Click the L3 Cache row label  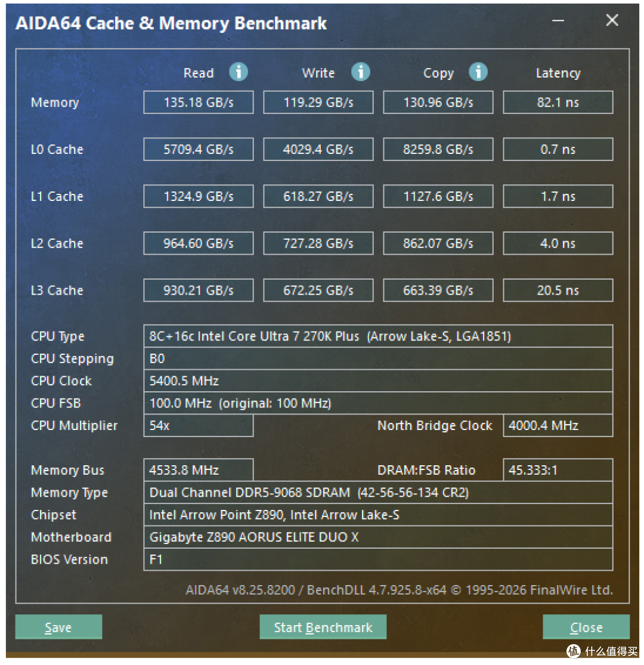coord(57,290)
